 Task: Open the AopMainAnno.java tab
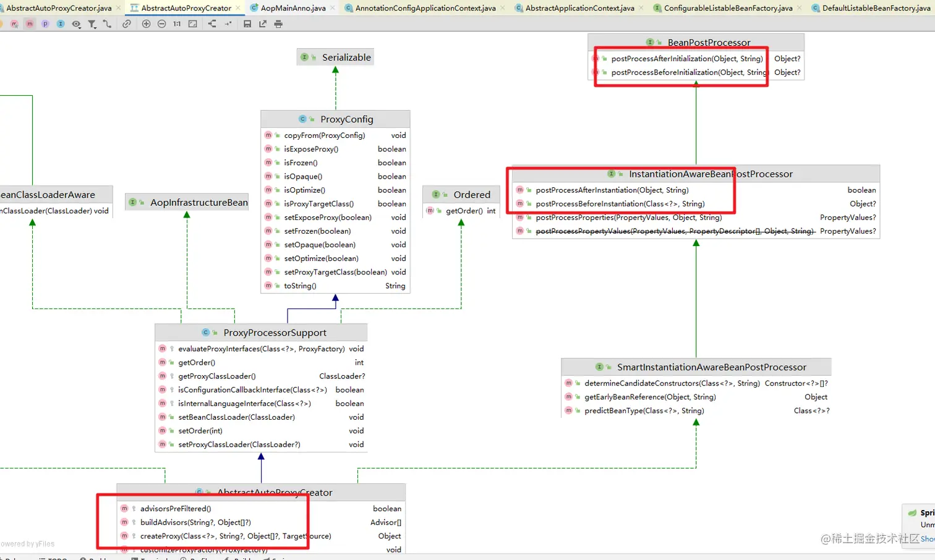[293, 8]
